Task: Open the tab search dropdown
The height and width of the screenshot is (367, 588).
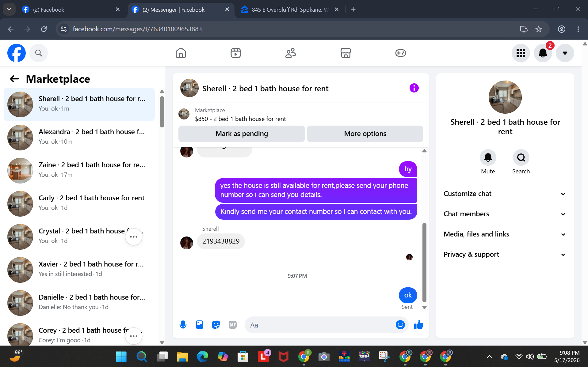Action: [9, 9]
